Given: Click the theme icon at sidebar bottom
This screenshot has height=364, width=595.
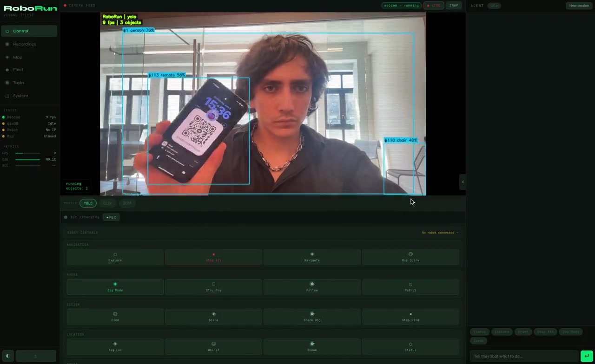Looking at the screenshot, I should pos(7,356).
